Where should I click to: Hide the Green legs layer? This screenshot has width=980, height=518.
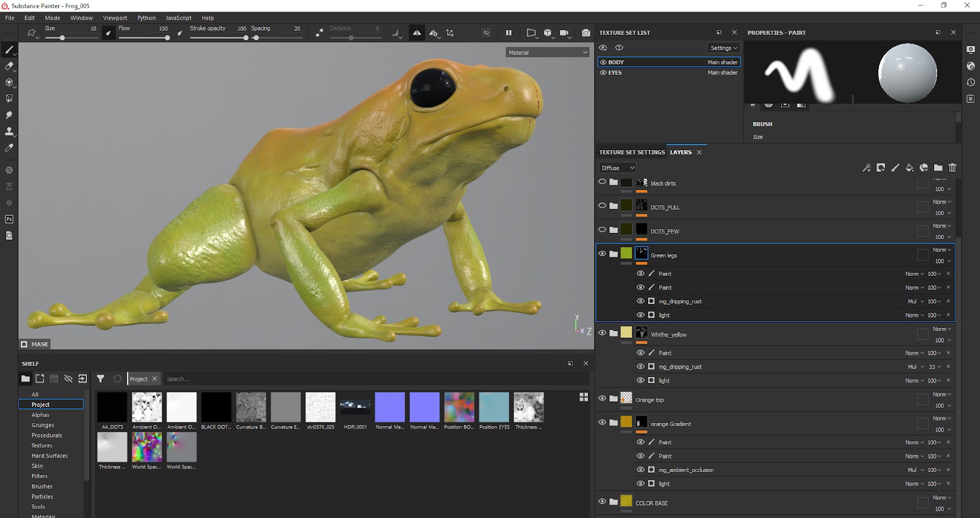602,254
